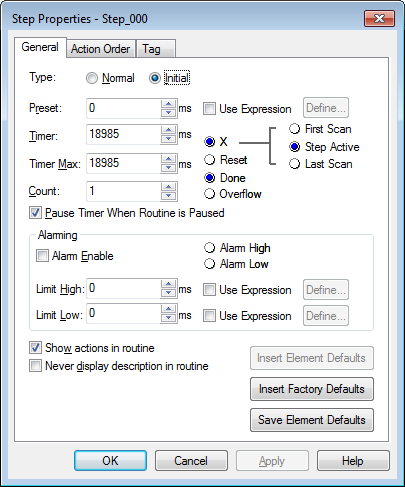Decrease Count with down arrow
The width and height of the screenshot is (405, 487).
point(169,196)
